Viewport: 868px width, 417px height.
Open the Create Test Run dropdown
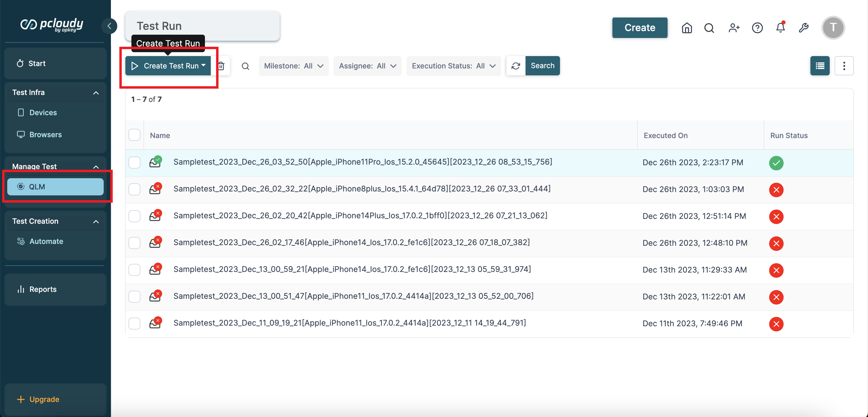[x=168, y=66]
